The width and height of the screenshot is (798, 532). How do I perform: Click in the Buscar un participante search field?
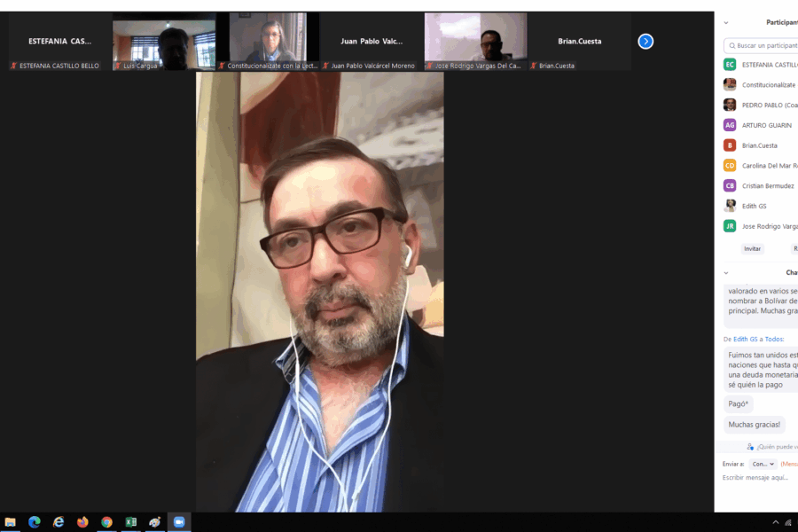[763, 45]
